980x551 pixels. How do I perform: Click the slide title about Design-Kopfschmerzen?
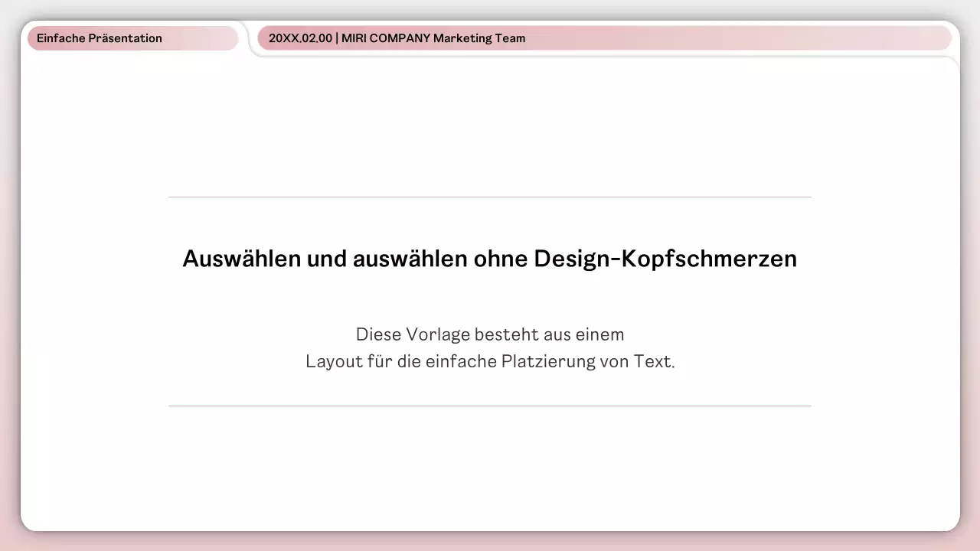489,259
